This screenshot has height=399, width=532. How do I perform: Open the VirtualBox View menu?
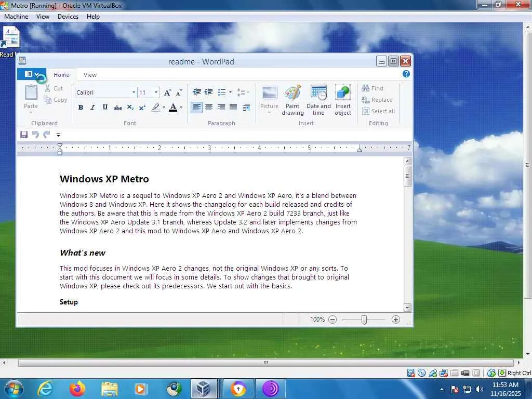43,17
